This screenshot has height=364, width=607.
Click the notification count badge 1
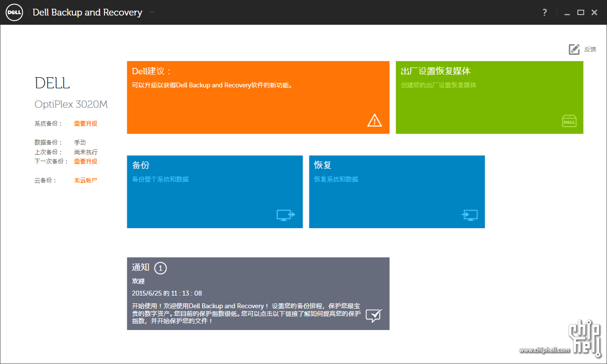160,268
